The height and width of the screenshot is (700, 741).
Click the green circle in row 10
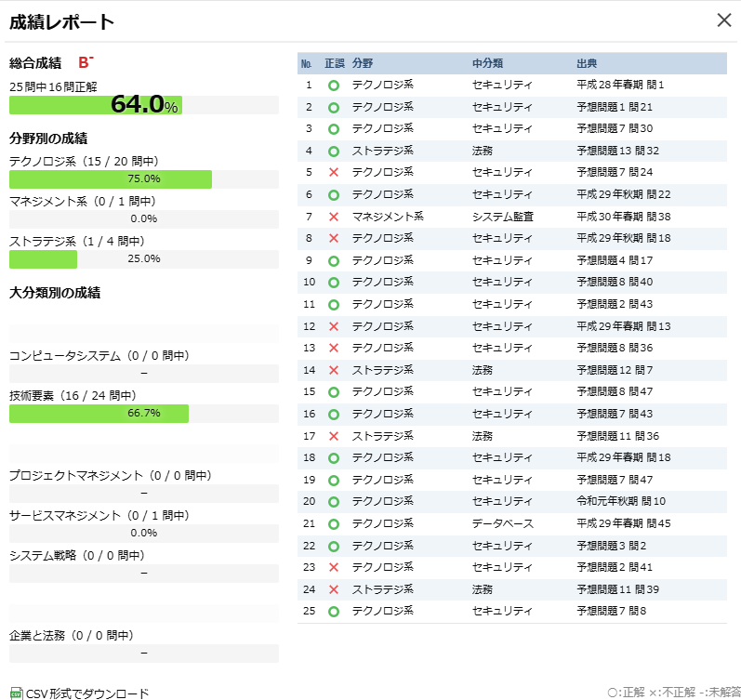click(334, 283)
